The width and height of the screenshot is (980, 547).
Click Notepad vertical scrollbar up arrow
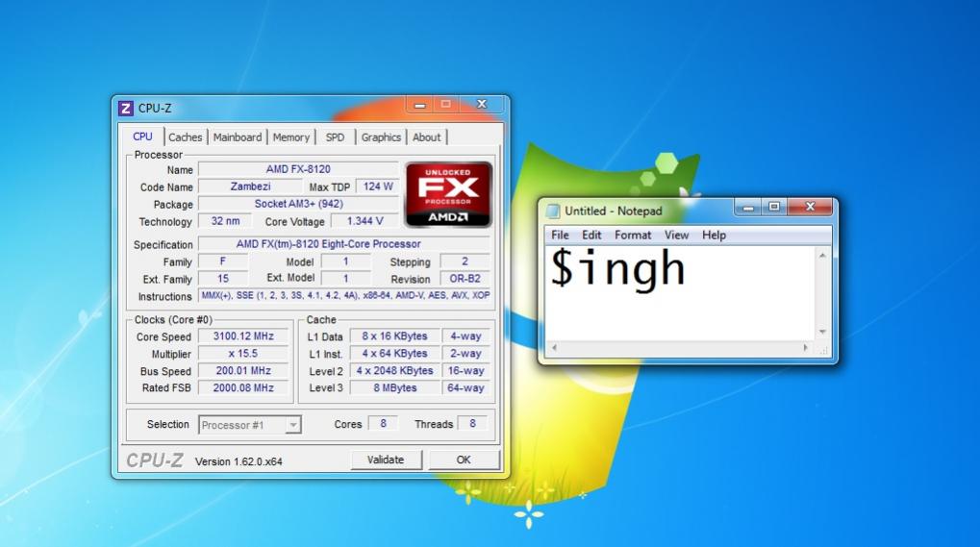pyautogui.click(x=822, y=256)
